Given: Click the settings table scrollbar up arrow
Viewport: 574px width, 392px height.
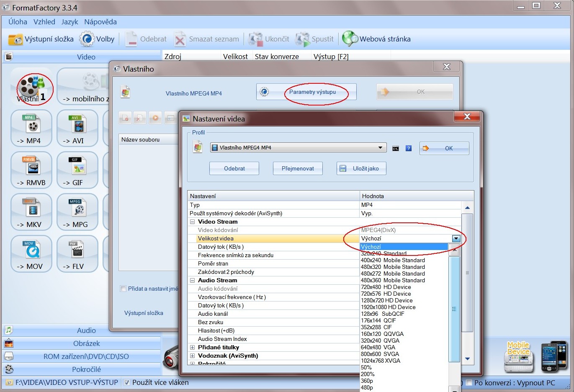Looking at the screenshot, I should tap(467, 208).
